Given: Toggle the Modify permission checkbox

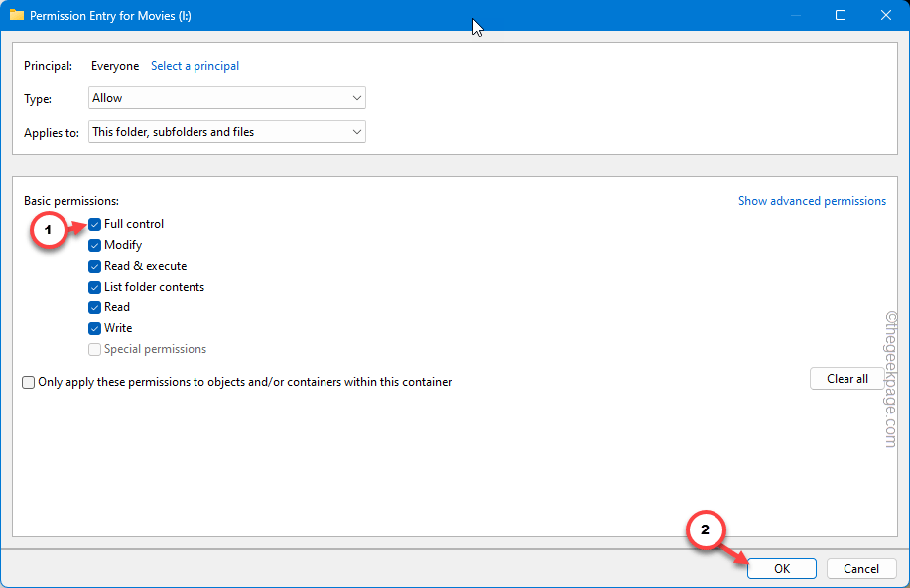Looking at the screenshot, I should 94,245.
